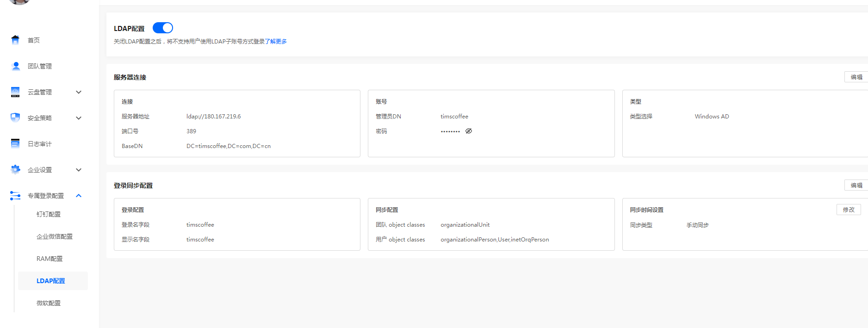Open 团队管理 in the sidebar
The height and width of the screenshot is (328, 868).
tap(40, 66)
